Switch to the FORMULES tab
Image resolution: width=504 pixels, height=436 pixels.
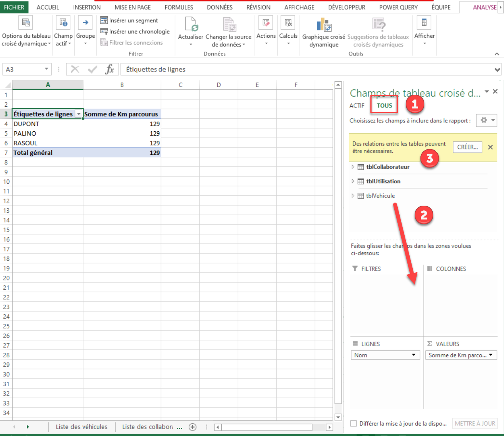pos(179,7)
